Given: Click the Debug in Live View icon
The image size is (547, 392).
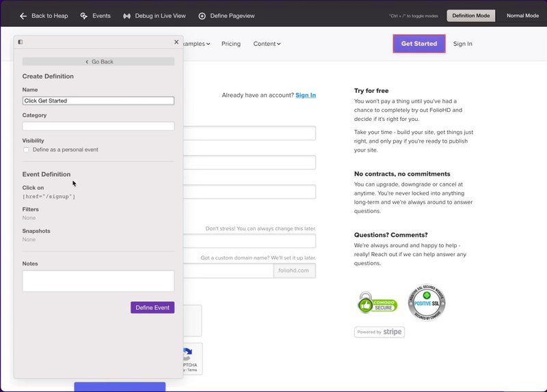Looking at the screenshot, I should [126, 16].
